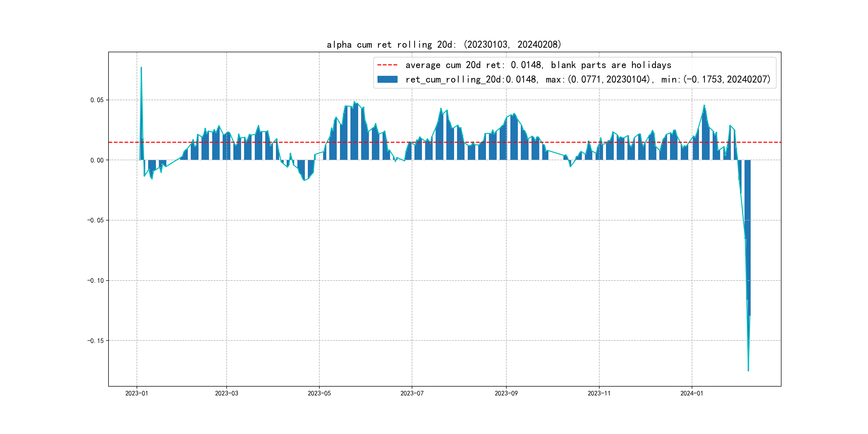Click the -0.15 y-axis tick label
The height and width of the screenshot is (434, 868).
coord(95,341)
